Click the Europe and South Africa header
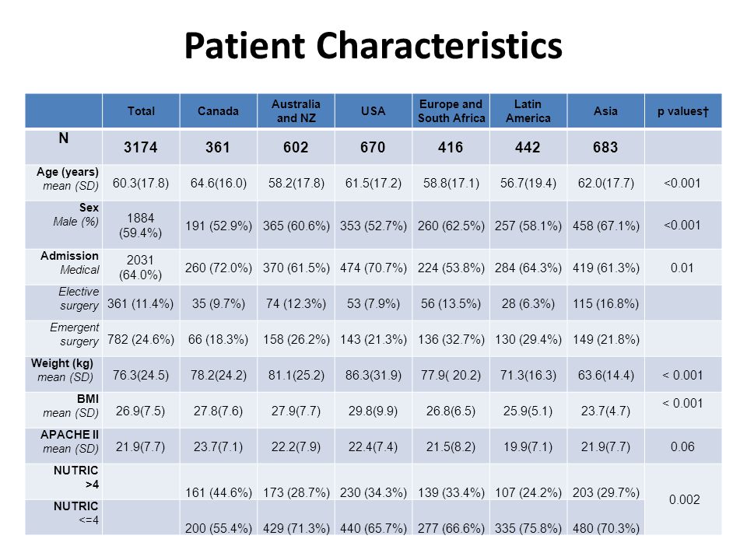 pyautogui.click(x=451, y=111)
